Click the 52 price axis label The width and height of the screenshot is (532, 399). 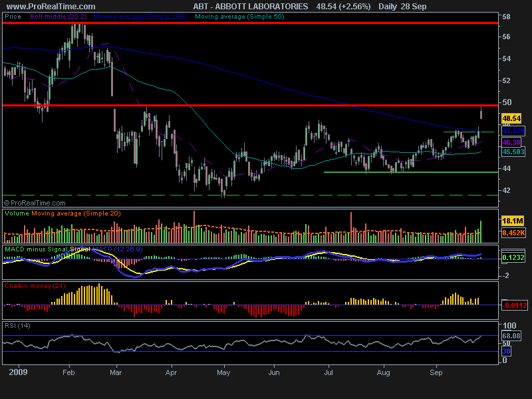click(506, 80)
